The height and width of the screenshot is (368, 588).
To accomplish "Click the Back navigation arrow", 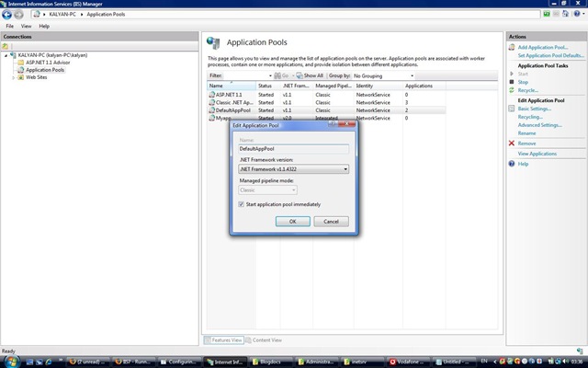I will 6,15.
